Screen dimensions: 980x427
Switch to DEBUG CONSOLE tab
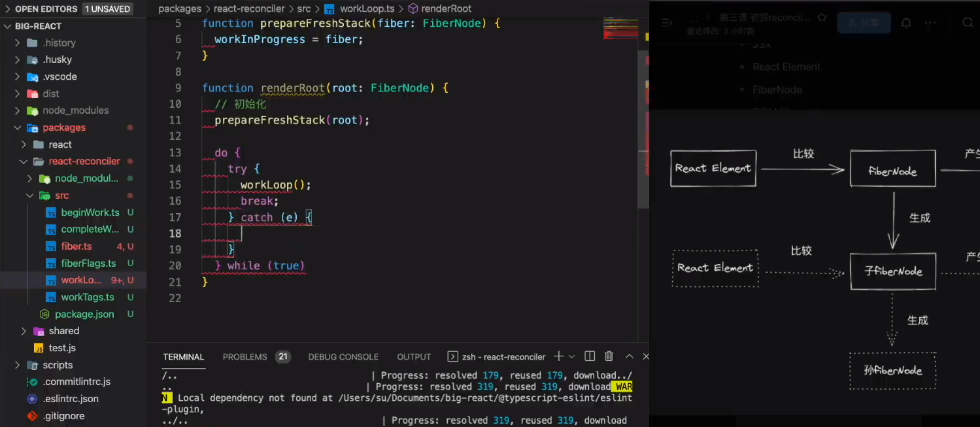[x=343, y=357]
